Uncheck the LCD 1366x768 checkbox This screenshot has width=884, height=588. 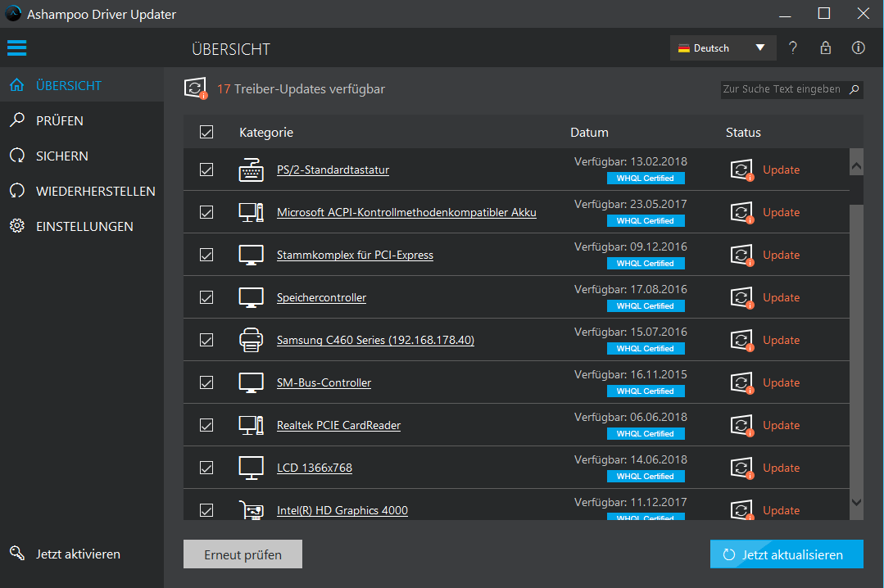tap(206, 468)
